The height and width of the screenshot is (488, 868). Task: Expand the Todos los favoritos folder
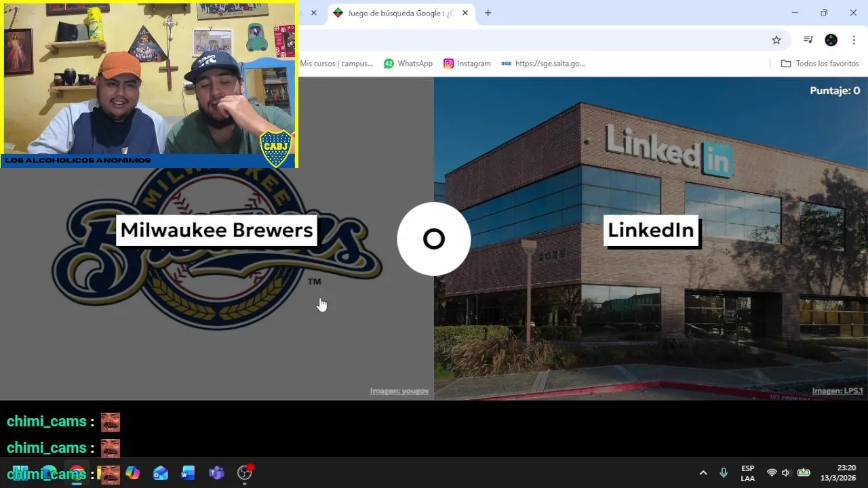click(x=820, y=63)
